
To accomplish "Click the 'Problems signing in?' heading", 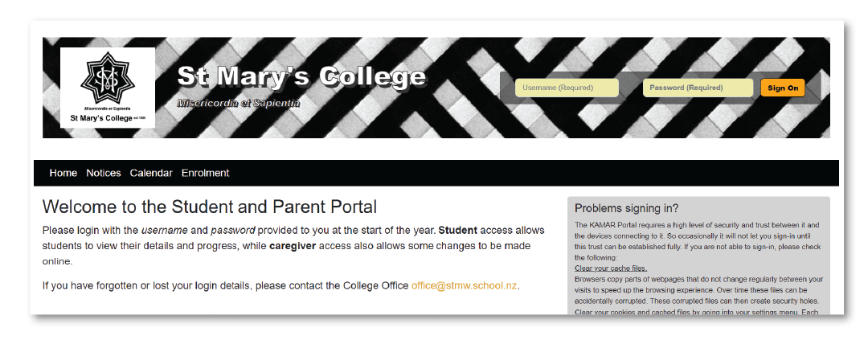I will (x=627, y=208).
